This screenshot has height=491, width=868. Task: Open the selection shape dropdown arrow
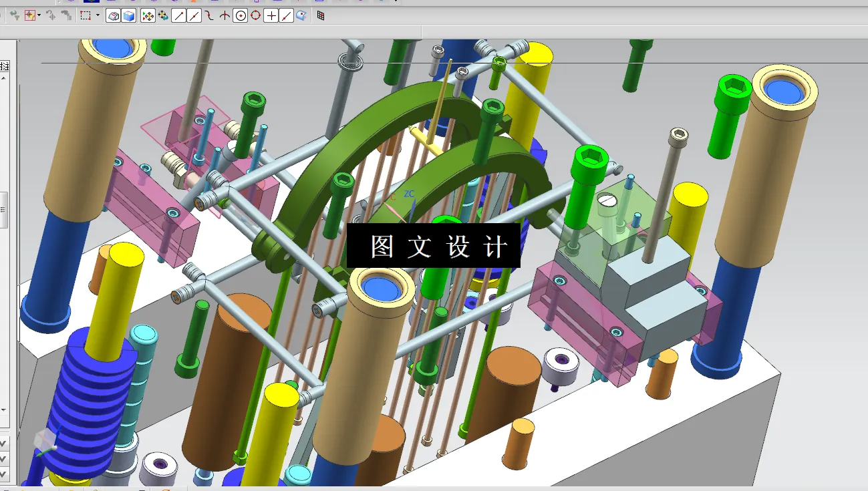pos(98,15)
